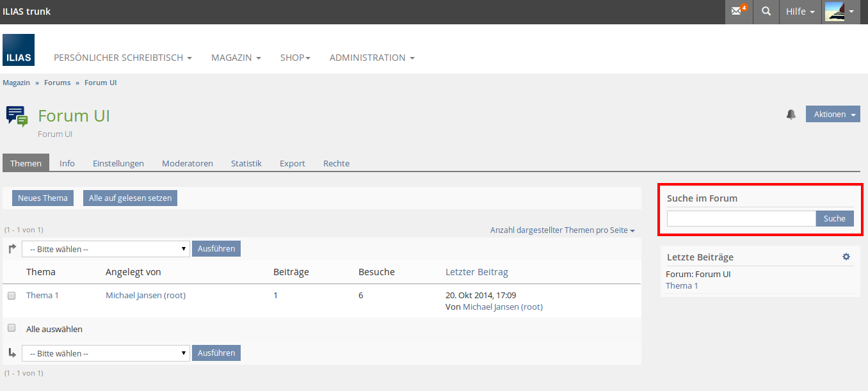Tick the checkbox for Thema 1

point(12,296)
